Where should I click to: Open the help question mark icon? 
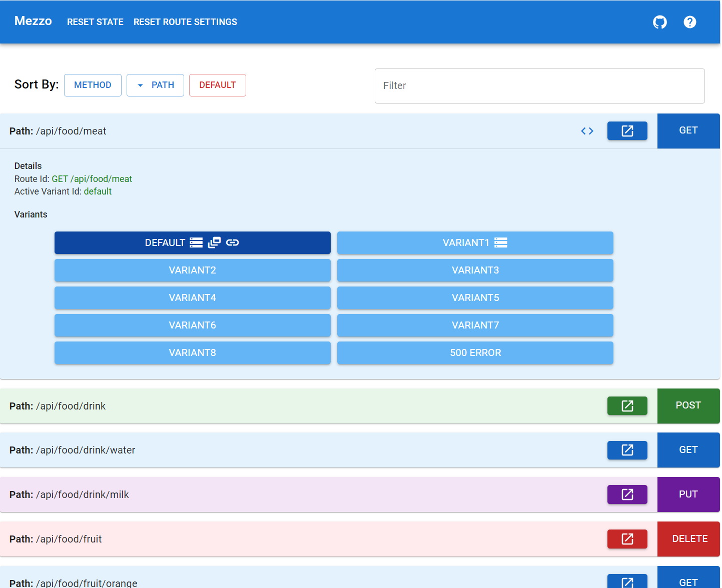[690, 22]
